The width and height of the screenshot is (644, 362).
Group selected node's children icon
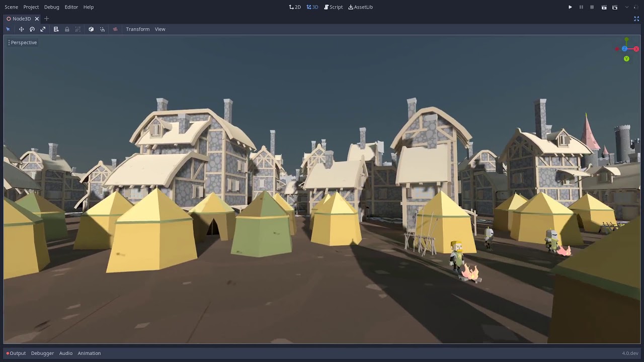78,29
